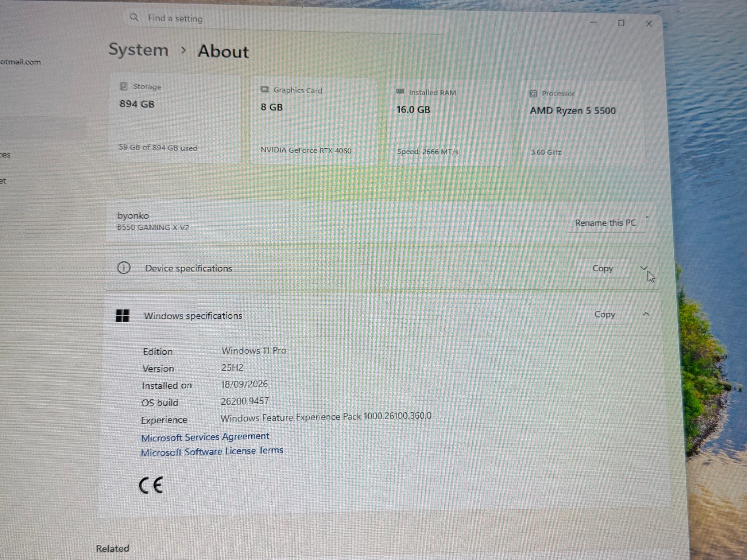This screenshot has width=747, height=560.
Task: Select the 18/09/2026 install date
Action: 244,384
